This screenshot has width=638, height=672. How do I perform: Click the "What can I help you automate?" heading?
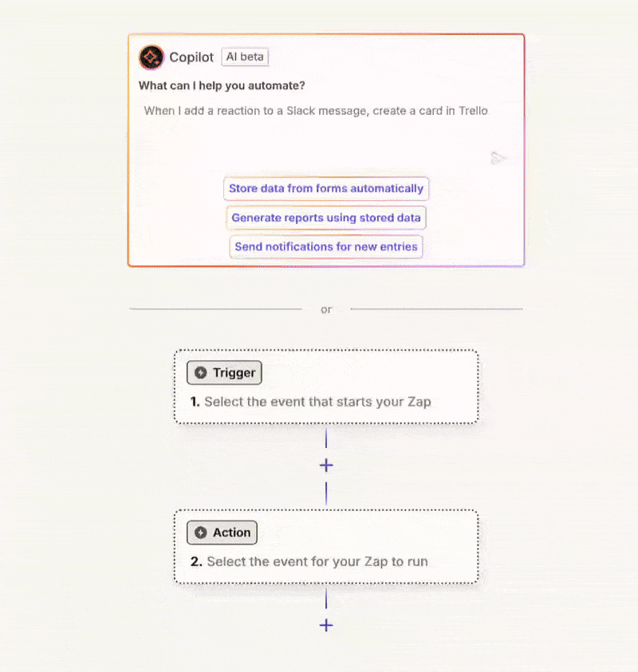tap(222, 85)
